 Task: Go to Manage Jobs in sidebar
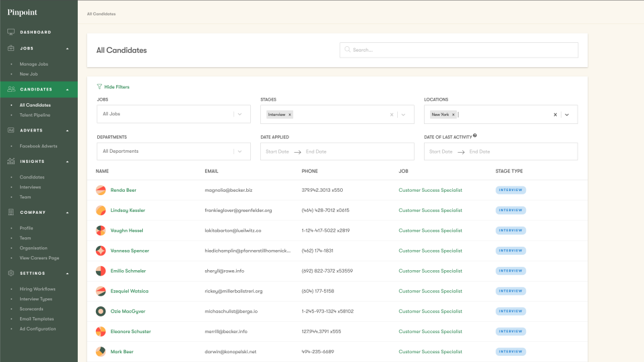pos(34,64)
